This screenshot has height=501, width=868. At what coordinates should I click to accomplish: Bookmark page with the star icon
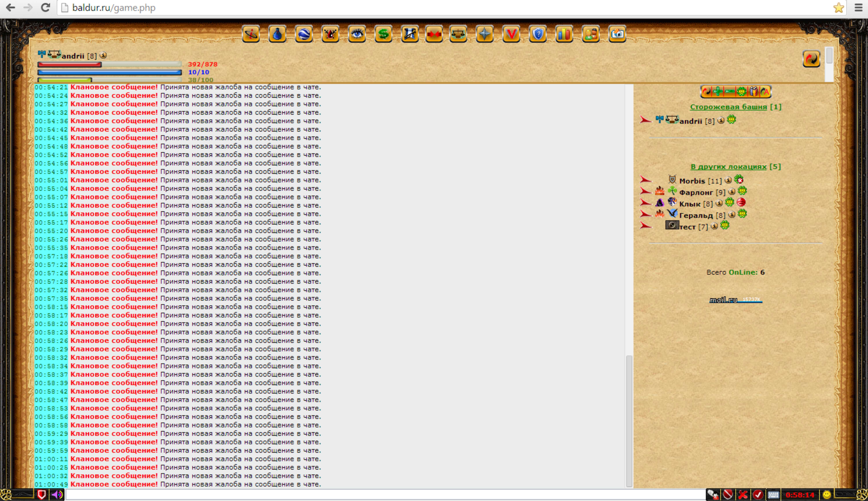pos(838,8)
